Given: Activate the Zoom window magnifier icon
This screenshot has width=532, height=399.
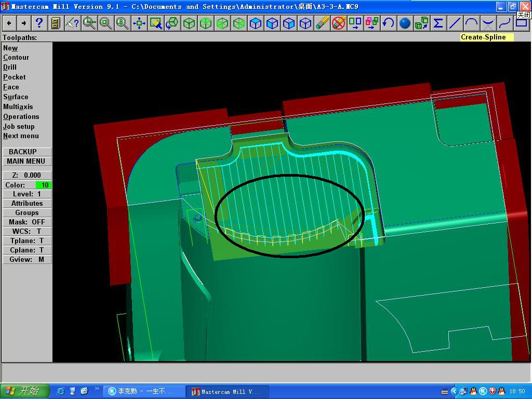Looking at the screenshot, I should tap(89, 23).
